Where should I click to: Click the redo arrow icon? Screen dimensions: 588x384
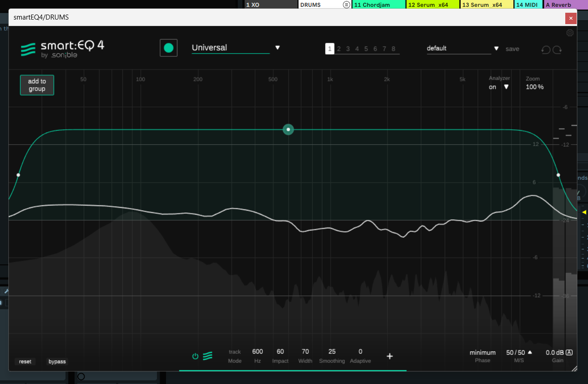coord(557,49)
